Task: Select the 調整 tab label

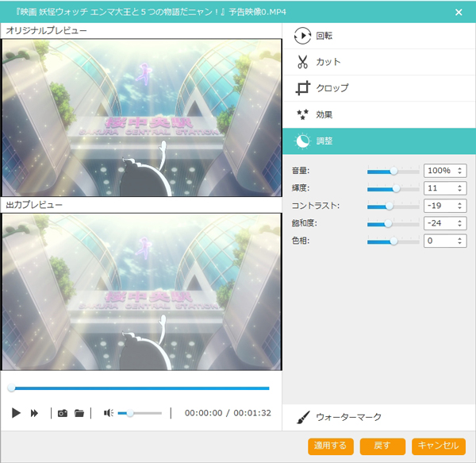Action: [324, 141]
